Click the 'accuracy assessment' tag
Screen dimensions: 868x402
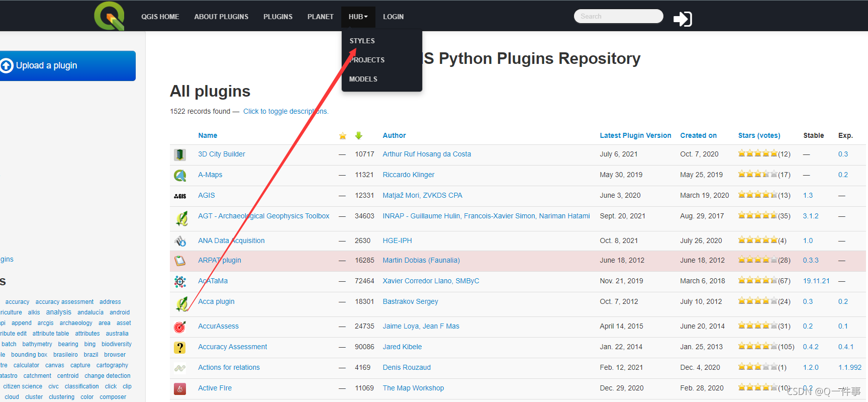coord(64,302)
